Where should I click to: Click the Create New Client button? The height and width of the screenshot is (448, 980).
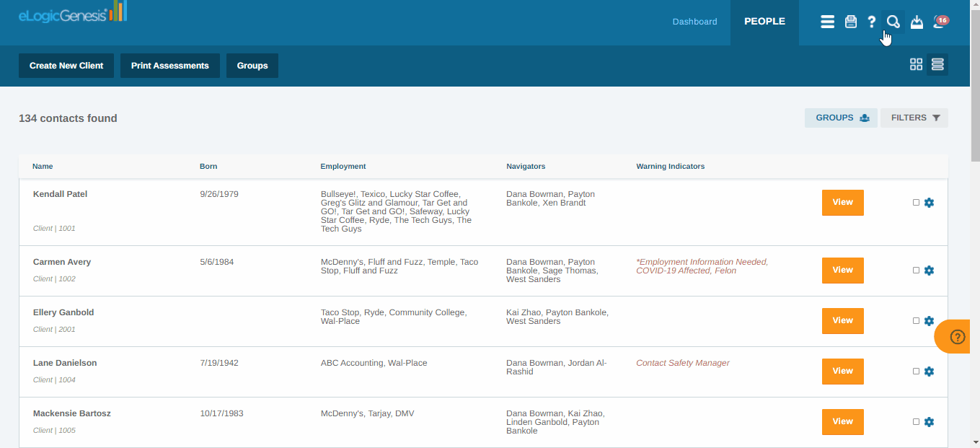[66, 66]
